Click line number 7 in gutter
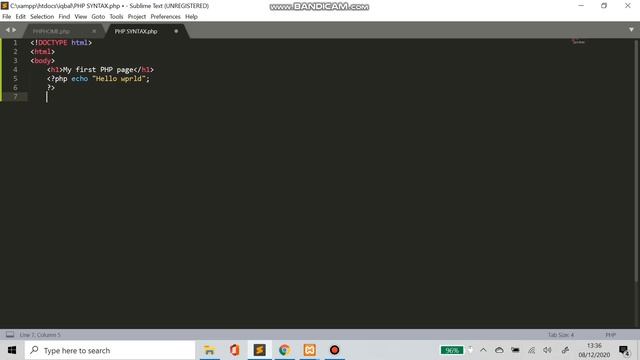Viewport: 640px width, 360px height. point(15,96)
